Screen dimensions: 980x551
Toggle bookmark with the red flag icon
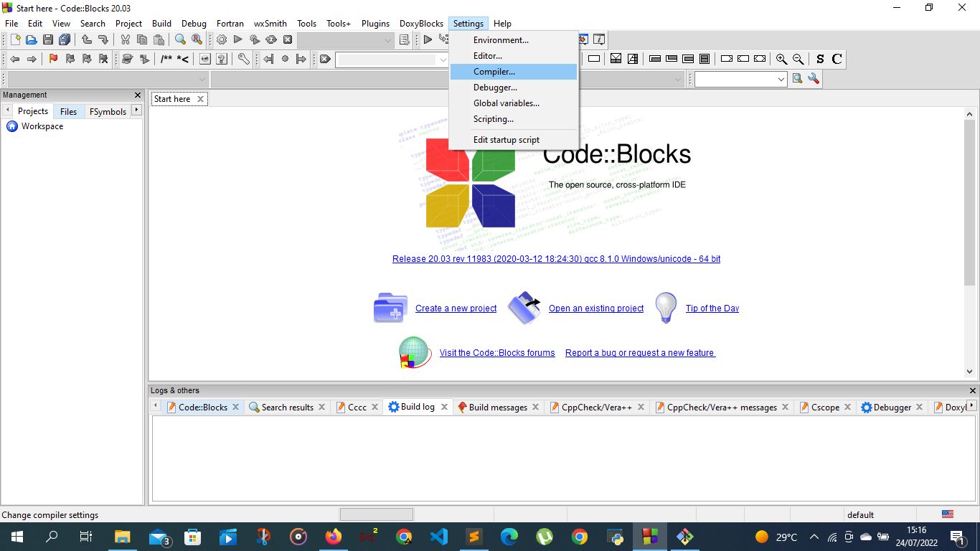click(53, 59)
